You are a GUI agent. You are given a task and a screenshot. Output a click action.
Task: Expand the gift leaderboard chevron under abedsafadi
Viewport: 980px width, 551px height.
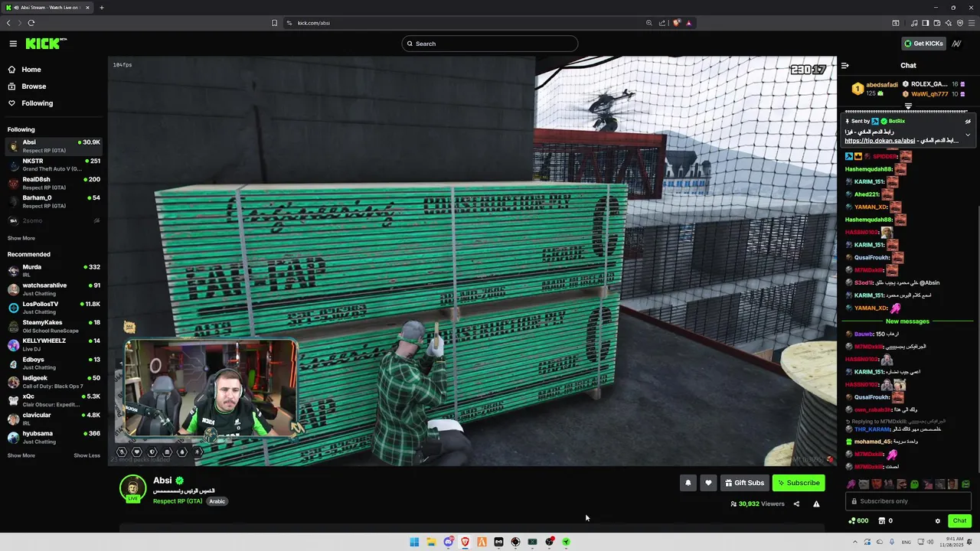pos(908,106)
